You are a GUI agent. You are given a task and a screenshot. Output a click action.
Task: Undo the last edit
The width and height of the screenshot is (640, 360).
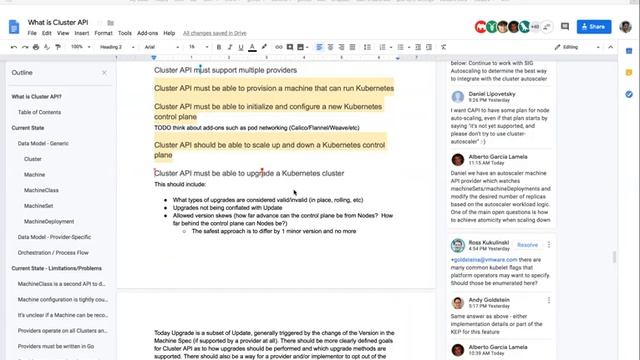pos(14,47)
